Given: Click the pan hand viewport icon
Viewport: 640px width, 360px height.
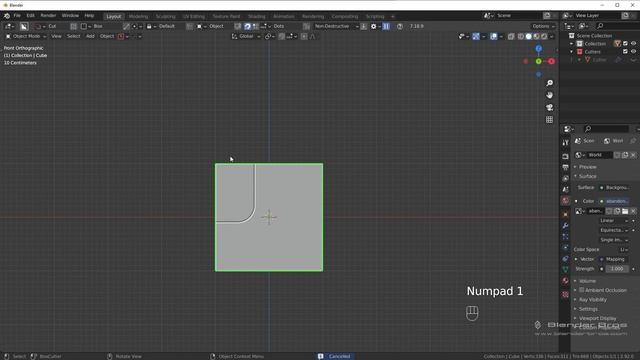Looking at the screenshot, I should click(549, 95).
